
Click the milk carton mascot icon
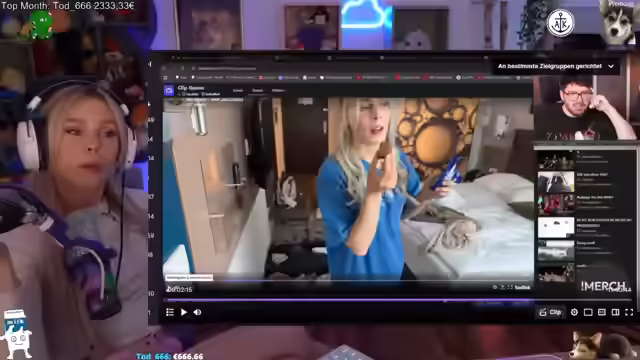pyautogui.click(x=16, y=333)
